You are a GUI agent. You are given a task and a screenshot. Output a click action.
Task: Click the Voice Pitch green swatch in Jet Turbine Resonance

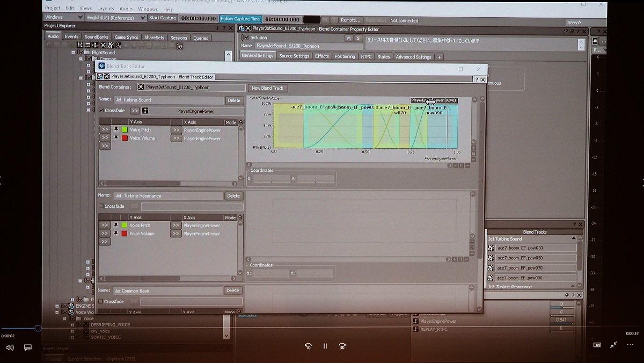125,226
